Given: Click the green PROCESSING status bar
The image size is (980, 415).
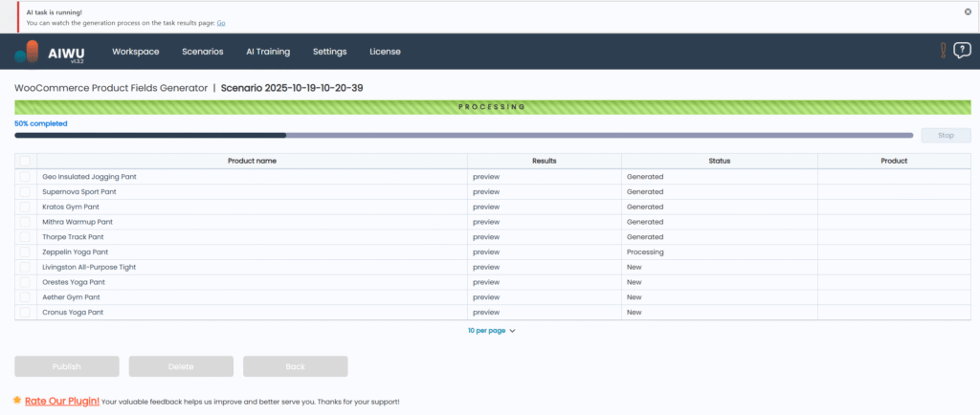Looking at the screenshot, I should 493,107.
